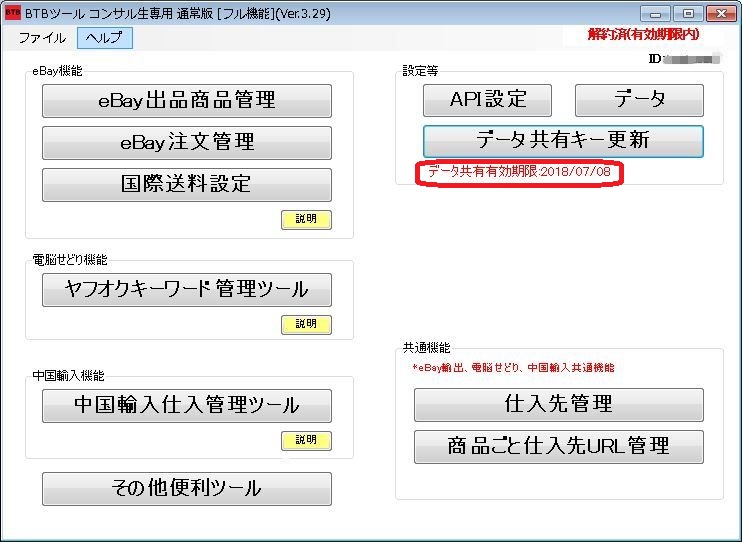
Task: Click データ共有キー更新 button
Action: 563,141
